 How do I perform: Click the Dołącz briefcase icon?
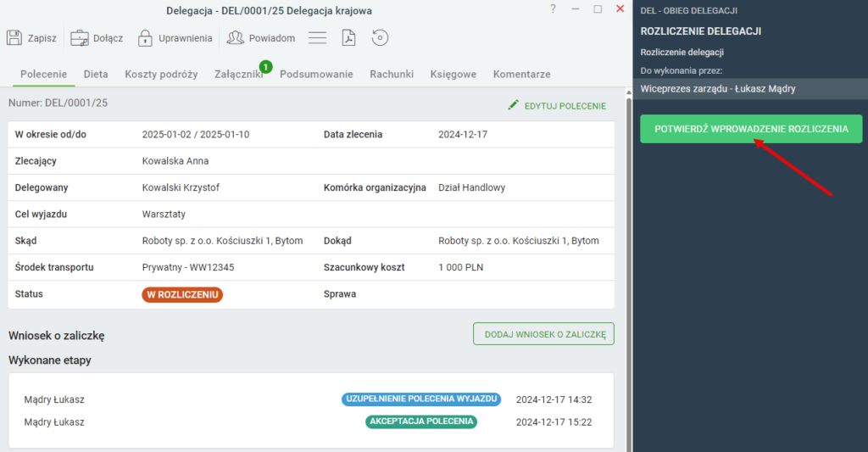[79, 37]
